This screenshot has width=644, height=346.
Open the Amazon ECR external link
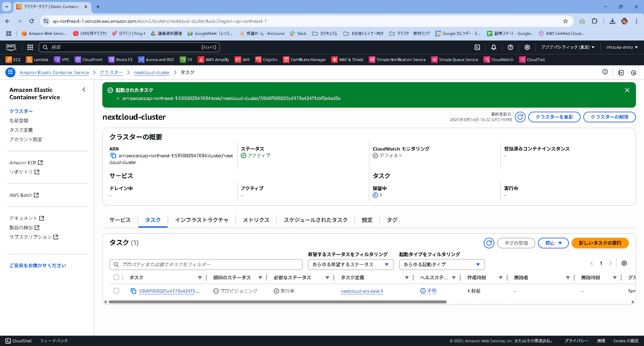tap(26, 163)
